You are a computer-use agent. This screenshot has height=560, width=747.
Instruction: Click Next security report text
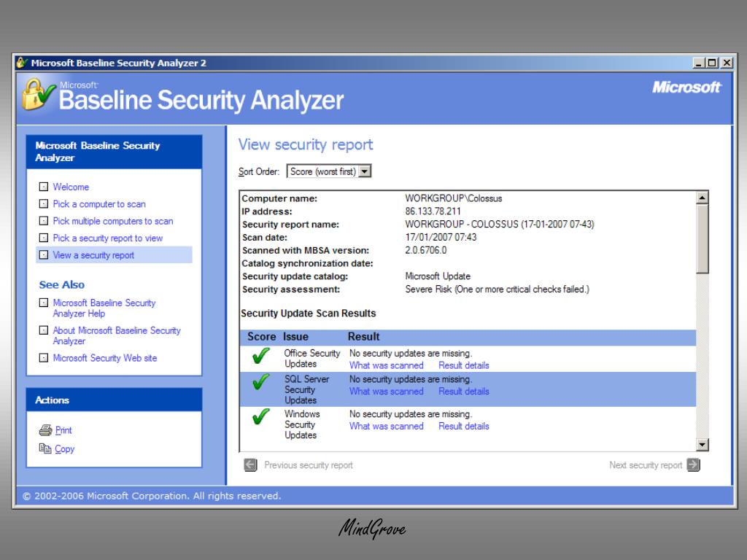[646, 465]
